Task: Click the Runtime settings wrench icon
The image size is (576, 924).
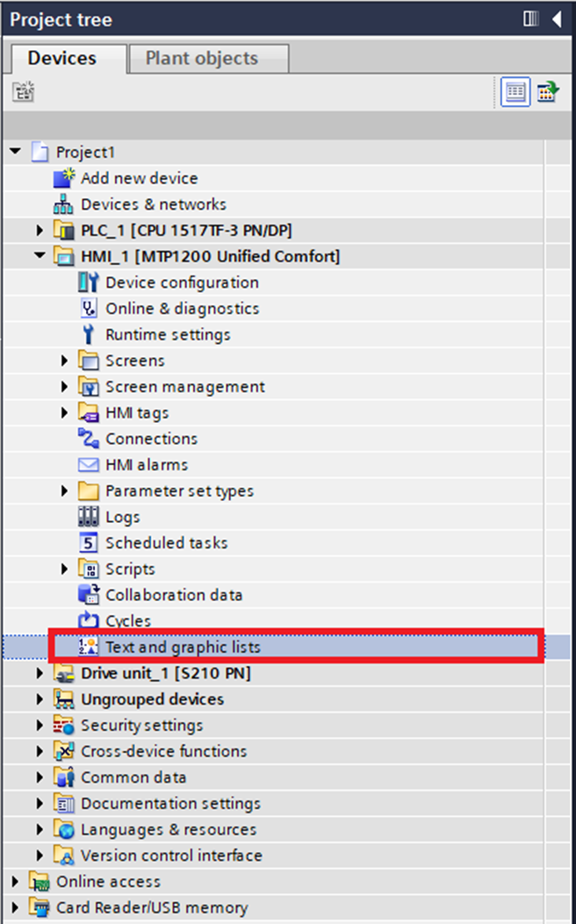Action: (89, 334)
